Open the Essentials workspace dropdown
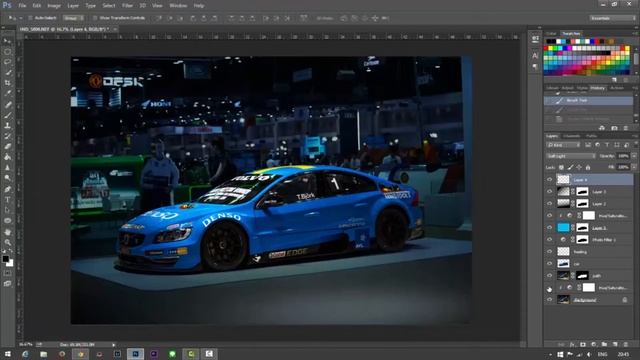 [612, 18]
